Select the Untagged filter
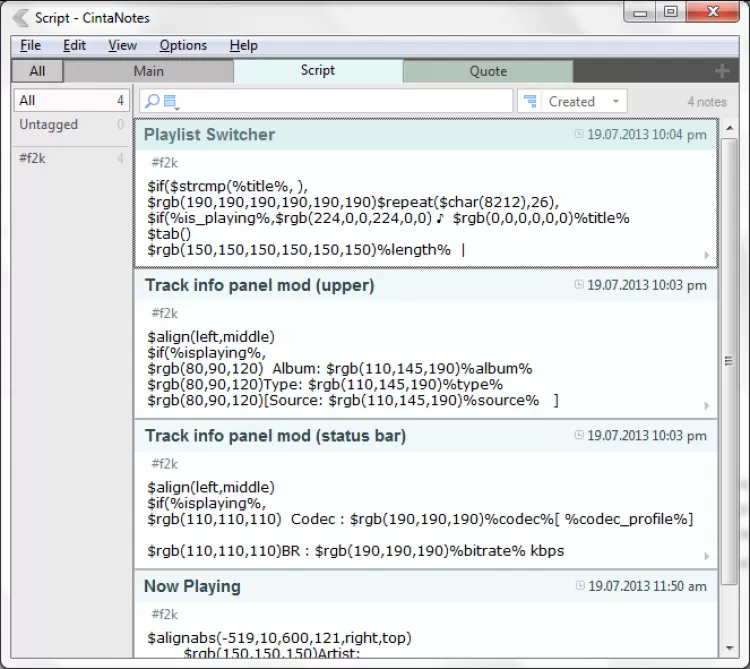The height and width of the screenshot is (669, 750). pos(71,125)
